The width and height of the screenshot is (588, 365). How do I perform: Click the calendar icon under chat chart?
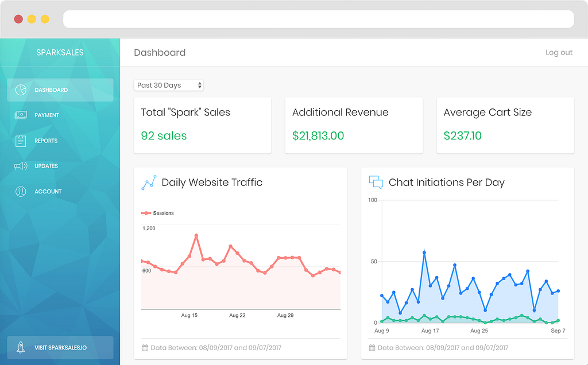(372, 348)
